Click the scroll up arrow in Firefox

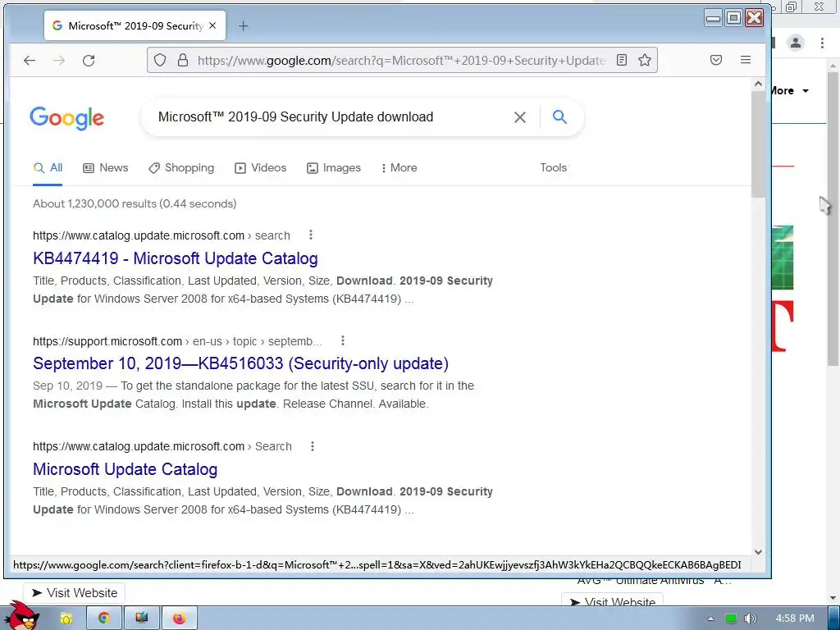click(x=757, y=84)
